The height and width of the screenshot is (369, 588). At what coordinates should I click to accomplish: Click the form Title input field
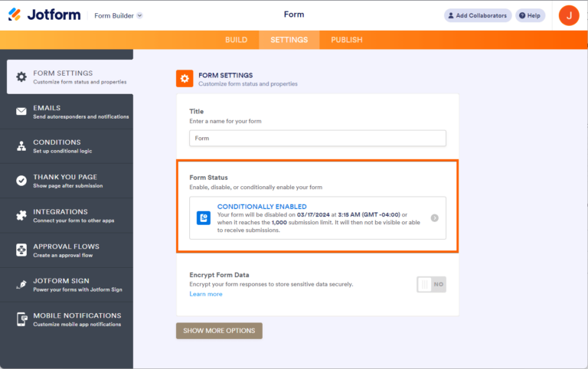coord(318,138)
